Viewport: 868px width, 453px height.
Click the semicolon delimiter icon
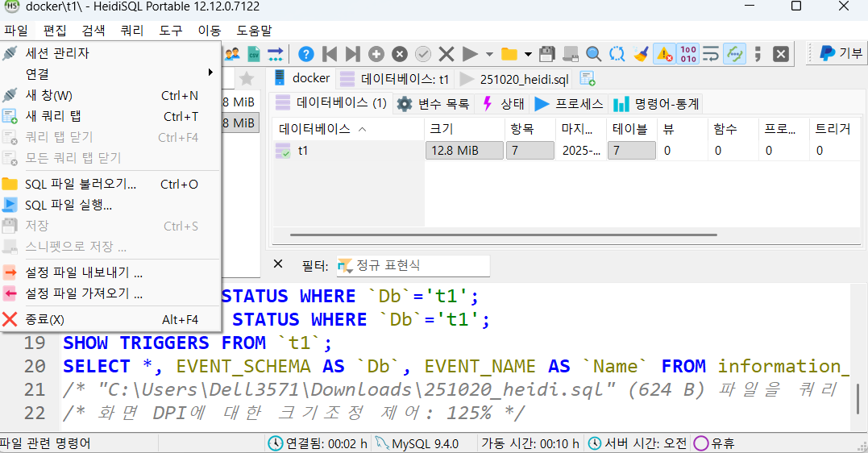758,54
